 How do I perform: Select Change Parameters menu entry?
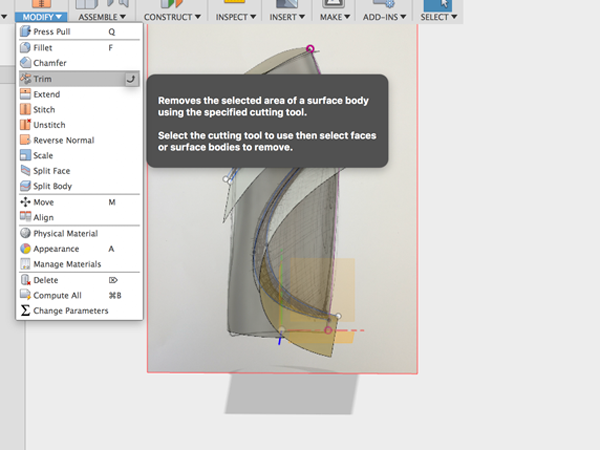[x=79, y=311]
